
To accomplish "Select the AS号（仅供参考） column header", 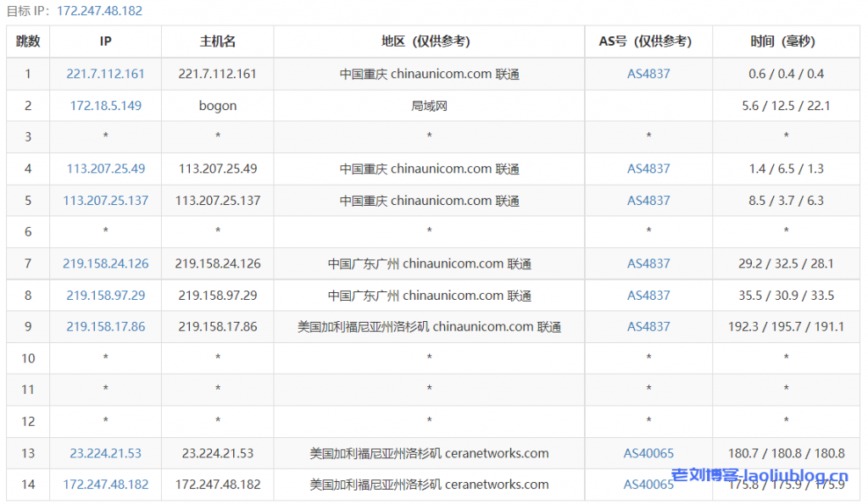I will (x=648, y=42).
